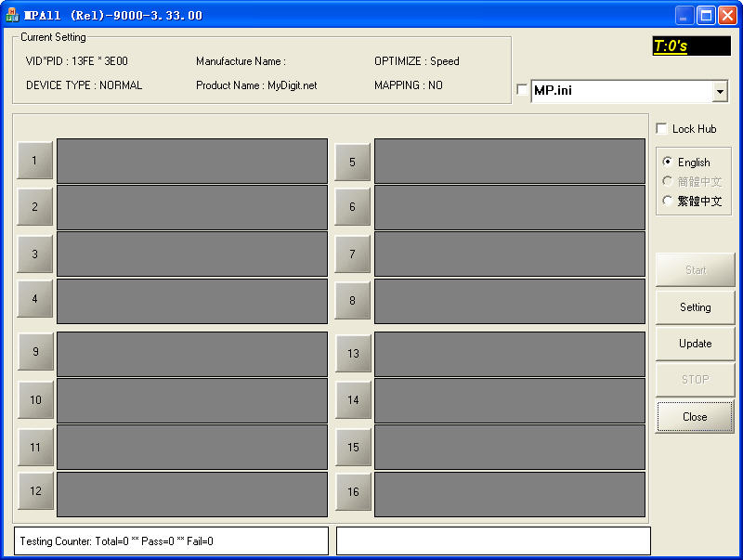This screenshot has height=560, width=743.
Task: Click the T:0's timer display
Action: tap(691, 46)
